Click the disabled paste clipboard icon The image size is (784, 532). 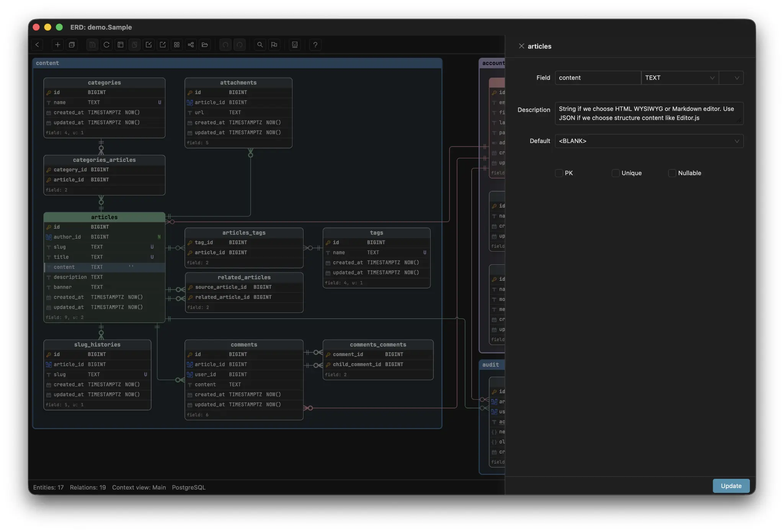coord(135,45)
